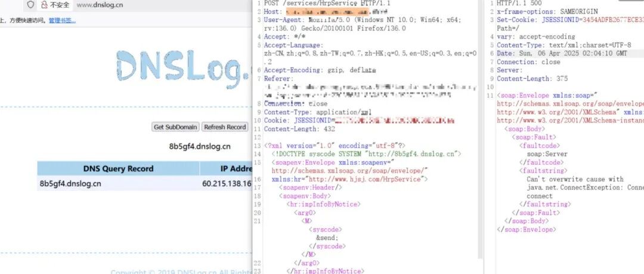Click the Connection: close response header

528,61
